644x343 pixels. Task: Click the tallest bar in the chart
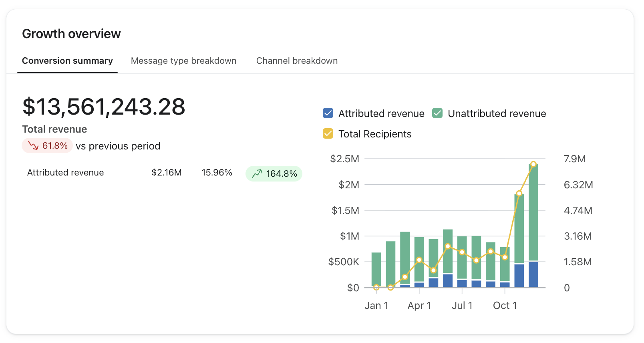tap(533, 226)
